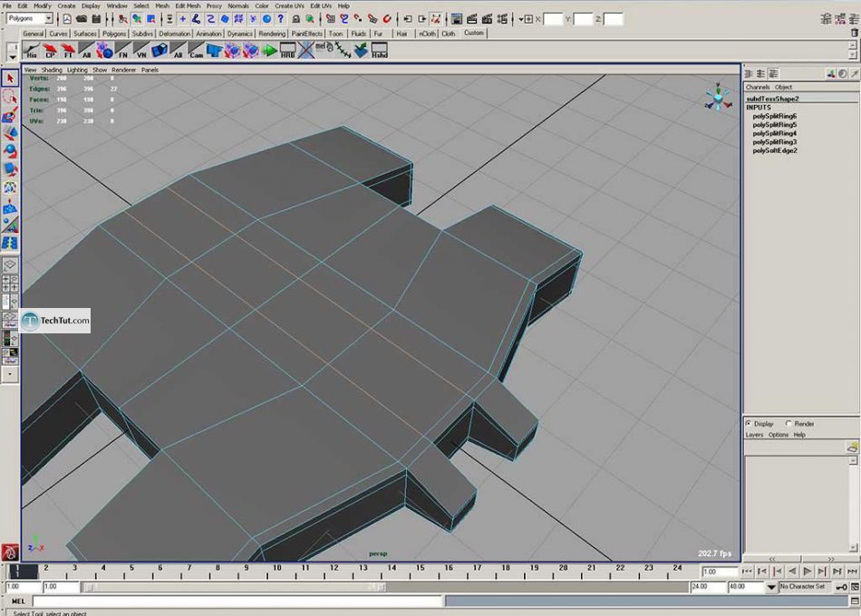The width and height of the screenshot is (861, 616).
Task: Open the Edit Mesh menu
Action: [x=188, y=5]
